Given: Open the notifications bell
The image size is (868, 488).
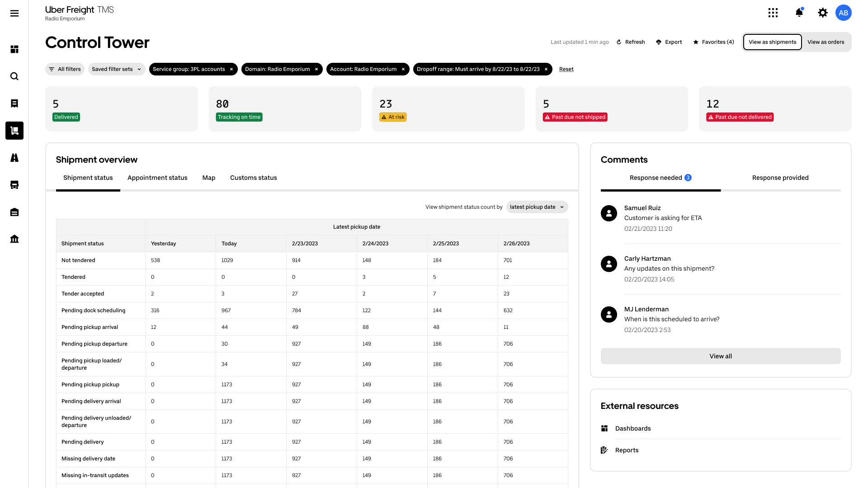Looking at the screenshot, I should click(799, 13).
